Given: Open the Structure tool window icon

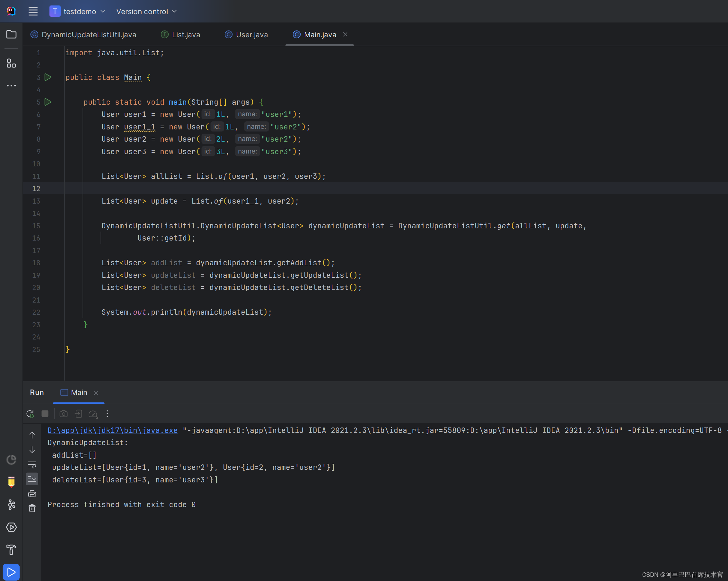Looking at the screenshot, I should 11,63.
